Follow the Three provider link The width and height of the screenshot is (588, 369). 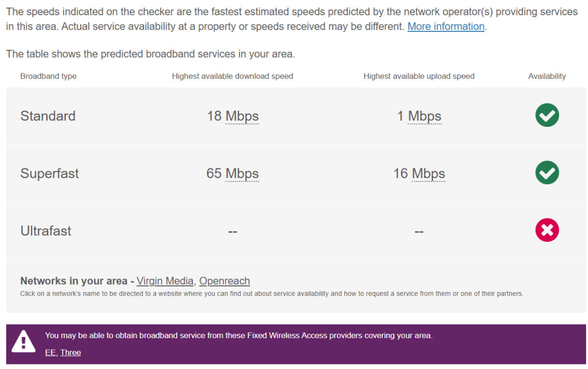coord(71,352)
